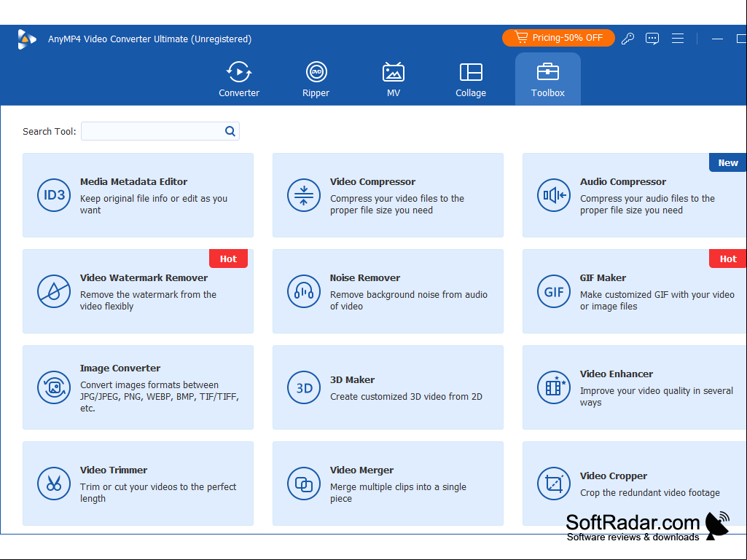
Task: Open the GIF Maker tool title
Action: (603, 277)
